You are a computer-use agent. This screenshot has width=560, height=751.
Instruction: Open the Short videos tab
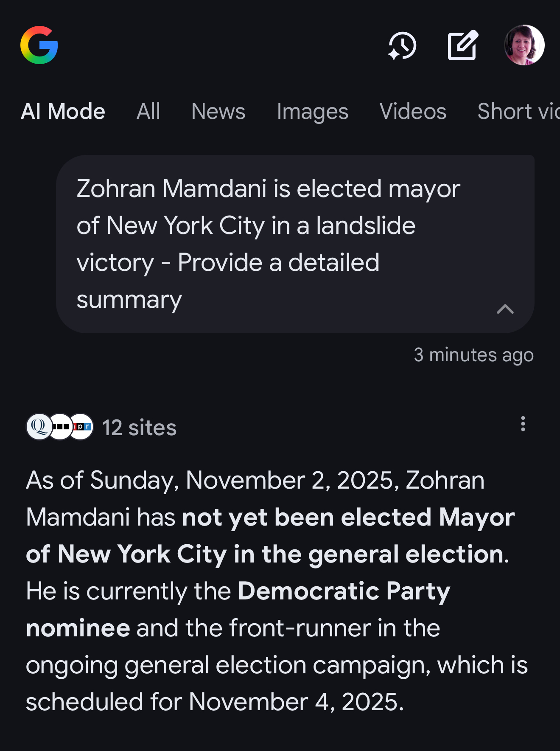point(518,112)
